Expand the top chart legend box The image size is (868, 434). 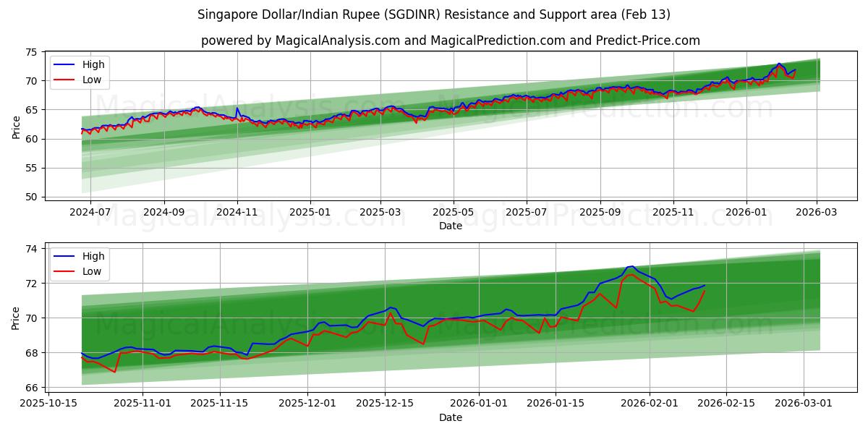[x=78, y=72]
